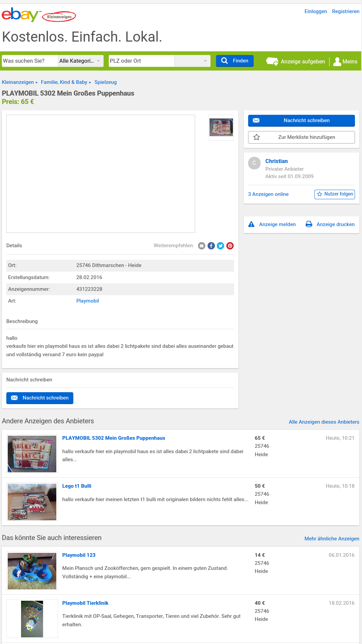Focus the 'Was suchen Sie?' search field

click(x=30, y=61)
